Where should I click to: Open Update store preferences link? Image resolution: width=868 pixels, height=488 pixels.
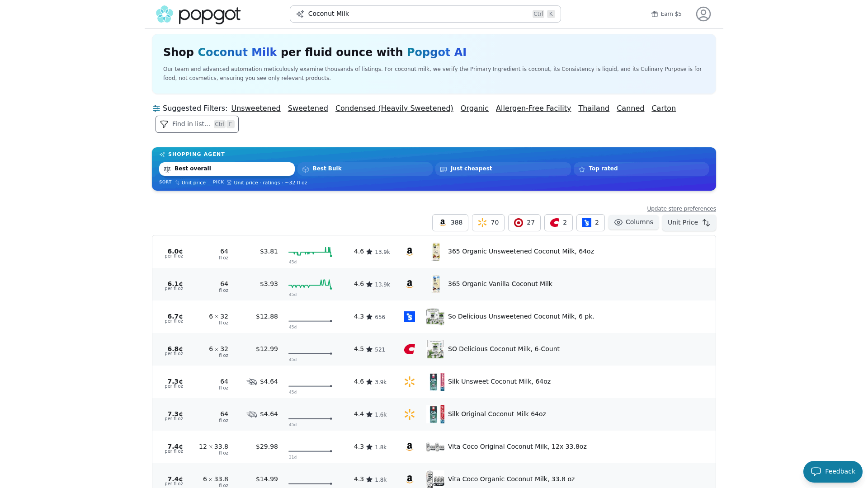coord(681,209)
